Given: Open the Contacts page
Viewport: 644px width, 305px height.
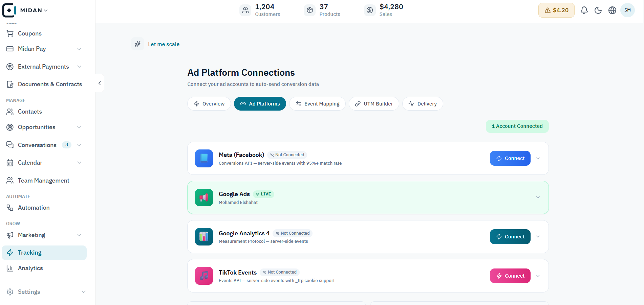Looking at the screenshot, I should point(44,112).
